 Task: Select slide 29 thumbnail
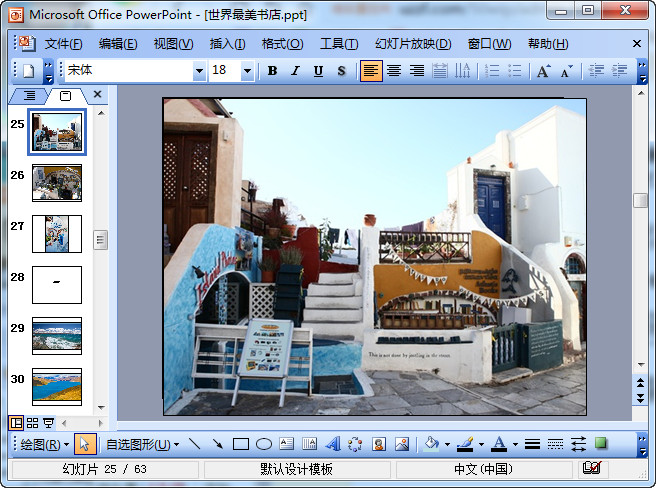point(57,335)
